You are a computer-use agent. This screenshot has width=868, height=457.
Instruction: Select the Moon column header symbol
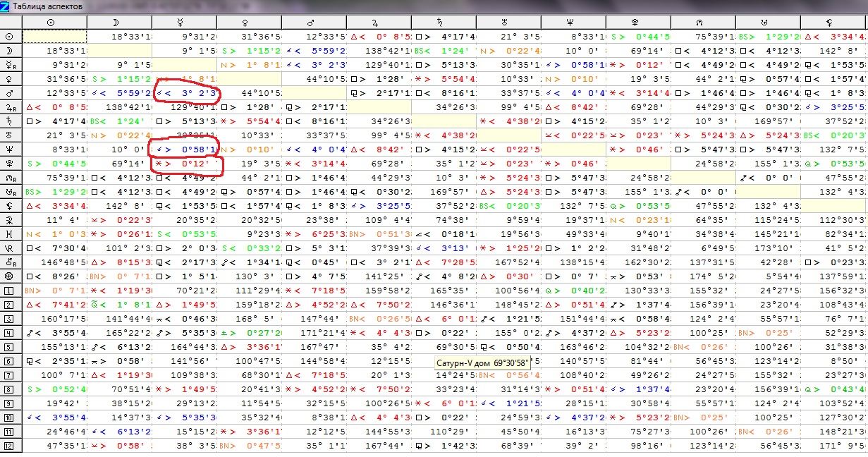point(119,23)
